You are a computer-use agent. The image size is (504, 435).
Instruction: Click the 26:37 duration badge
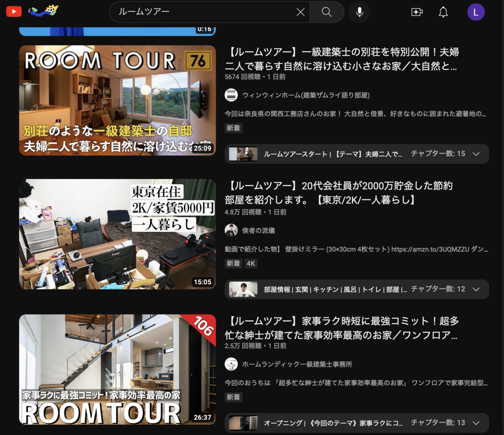[203, 417]
